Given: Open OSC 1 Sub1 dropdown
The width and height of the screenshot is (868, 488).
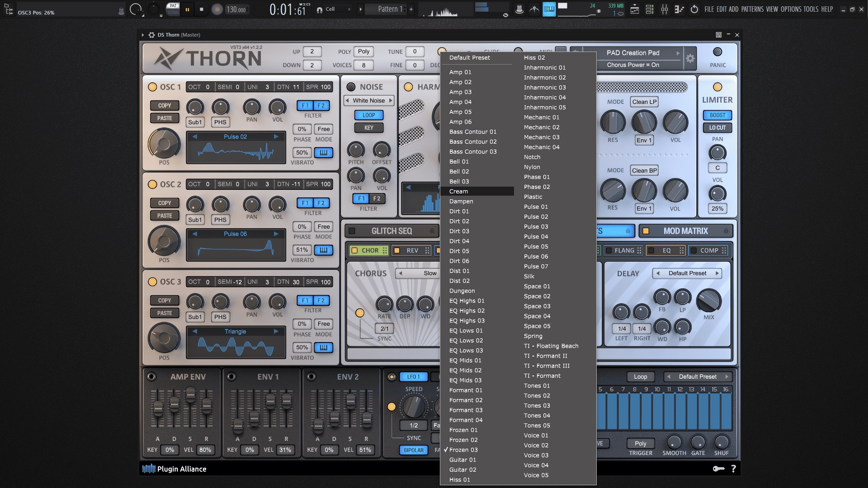Looking at the screenshot, I should click(x=195, y=122).
